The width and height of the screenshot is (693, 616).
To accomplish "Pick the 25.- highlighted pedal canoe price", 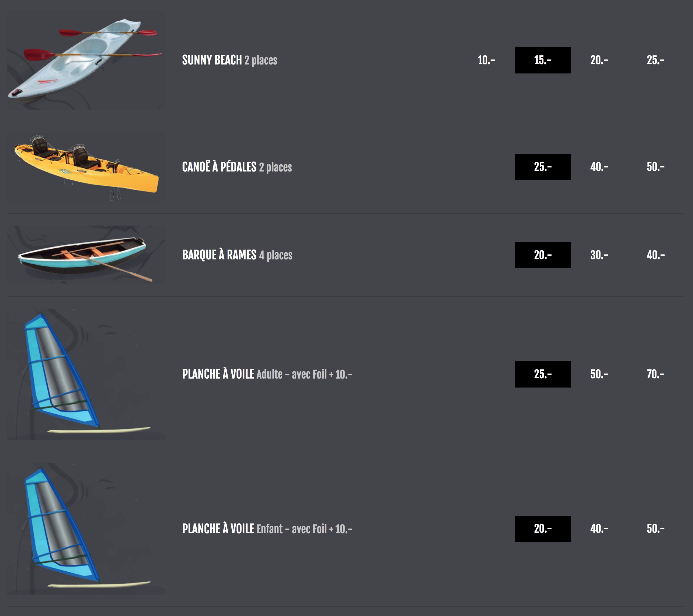I will (x=543, y=167).
